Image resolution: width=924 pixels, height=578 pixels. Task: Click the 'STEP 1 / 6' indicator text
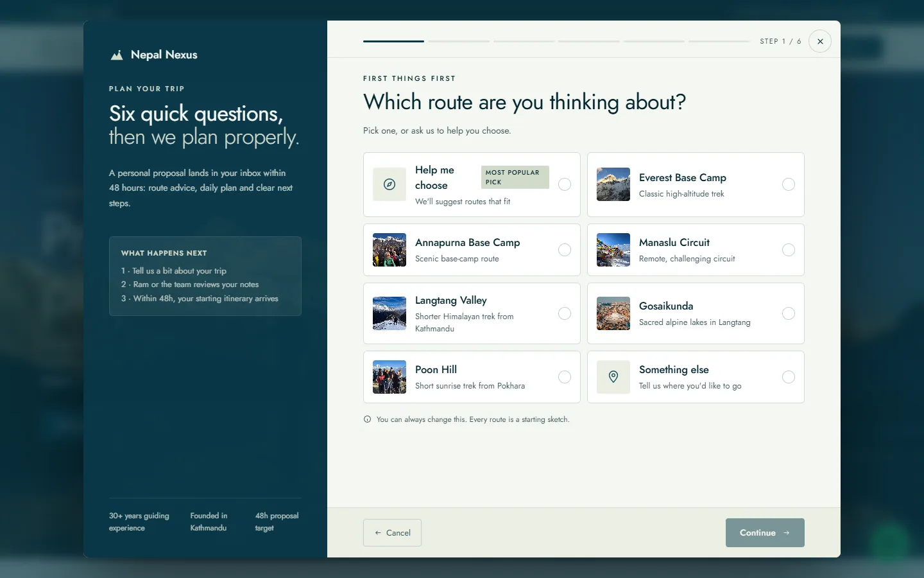tap(780, 41)
